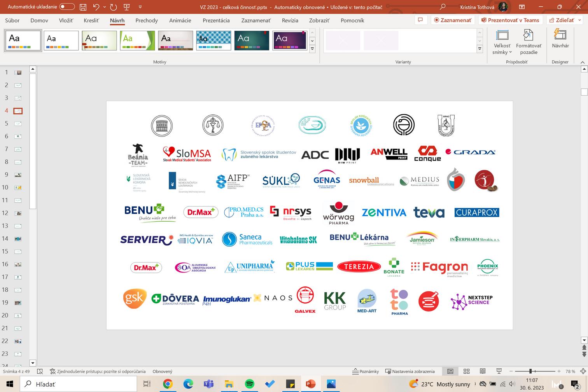Switch to the Animácie tab

click(x=180, y=20)
